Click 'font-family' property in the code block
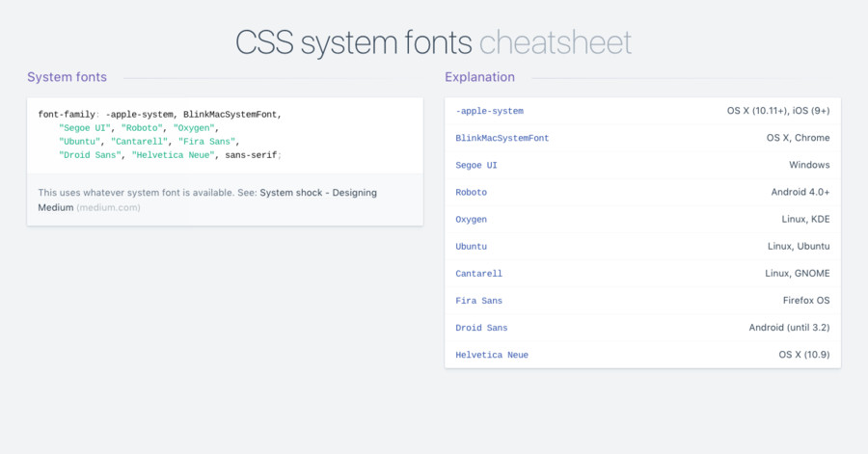868x454 pixels. (x=67, y=115)
